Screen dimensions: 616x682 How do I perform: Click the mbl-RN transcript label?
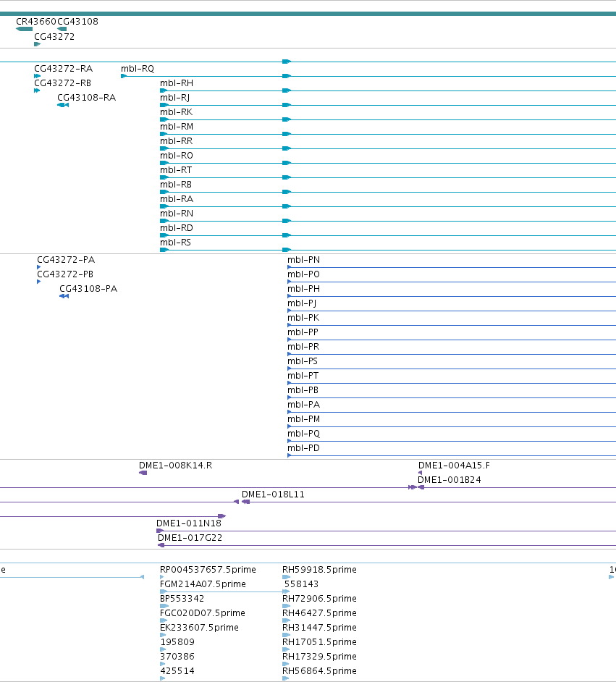(x=177, y=213)
